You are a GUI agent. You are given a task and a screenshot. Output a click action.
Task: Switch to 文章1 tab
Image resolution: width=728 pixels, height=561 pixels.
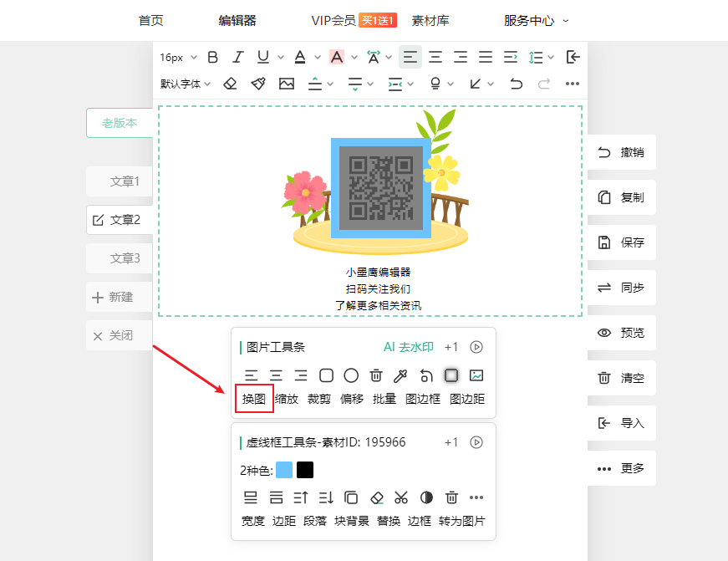click(120, 181)
